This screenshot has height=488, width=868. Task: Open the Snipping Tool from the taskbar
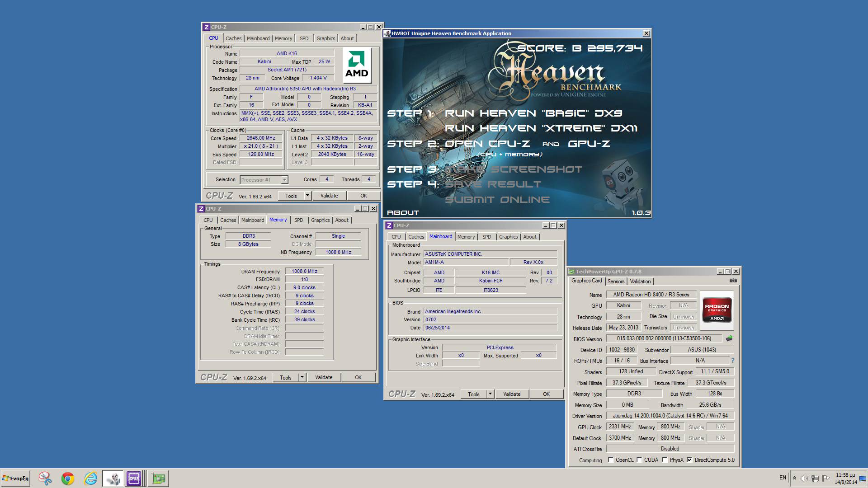point(45,479)
